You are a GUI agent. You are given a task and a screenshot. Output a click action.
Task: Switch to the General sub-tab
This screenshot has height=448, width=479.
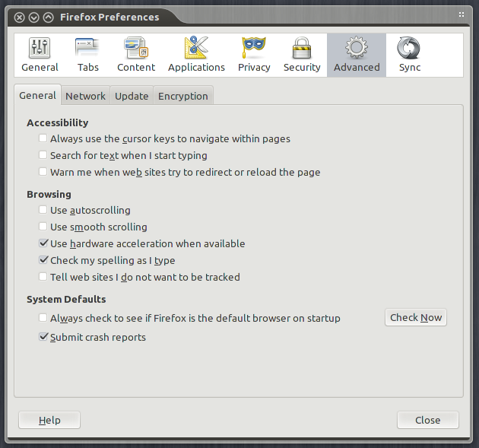[x=37, y=95]
